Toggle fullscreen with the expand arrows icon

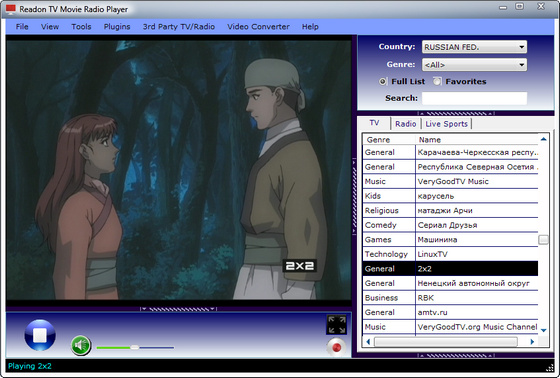point(336,325)
